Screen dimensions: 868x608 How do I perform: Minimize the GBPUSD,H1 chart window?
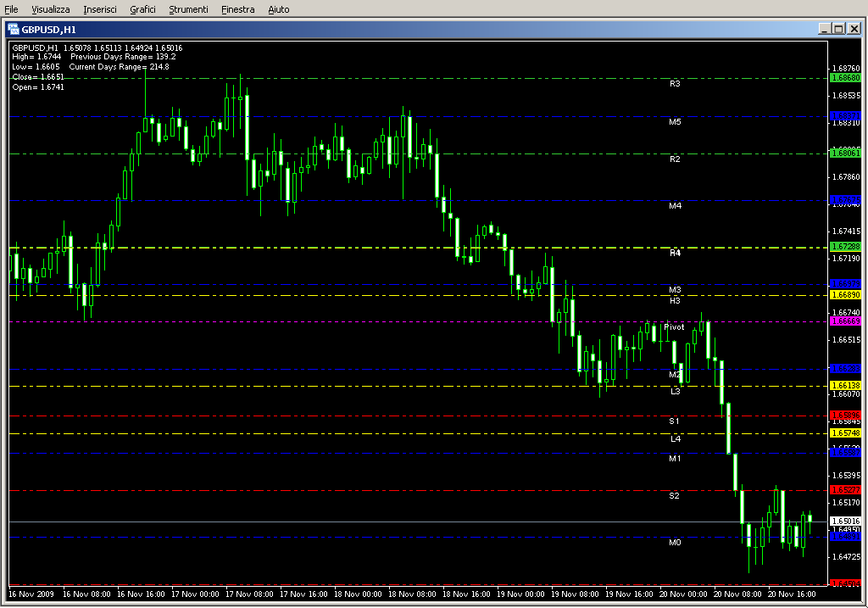825,29
